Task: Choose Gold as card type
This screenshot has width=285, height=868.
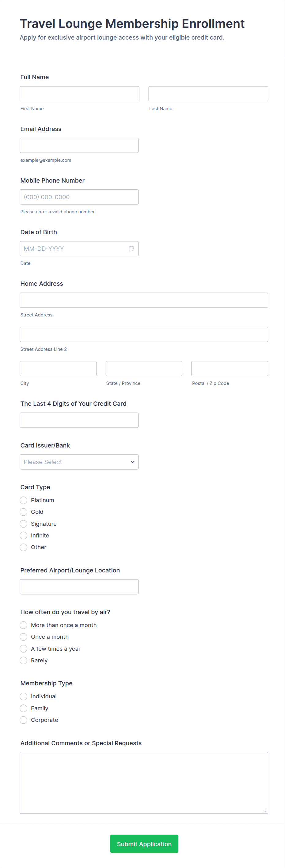Action: [24, 512]
